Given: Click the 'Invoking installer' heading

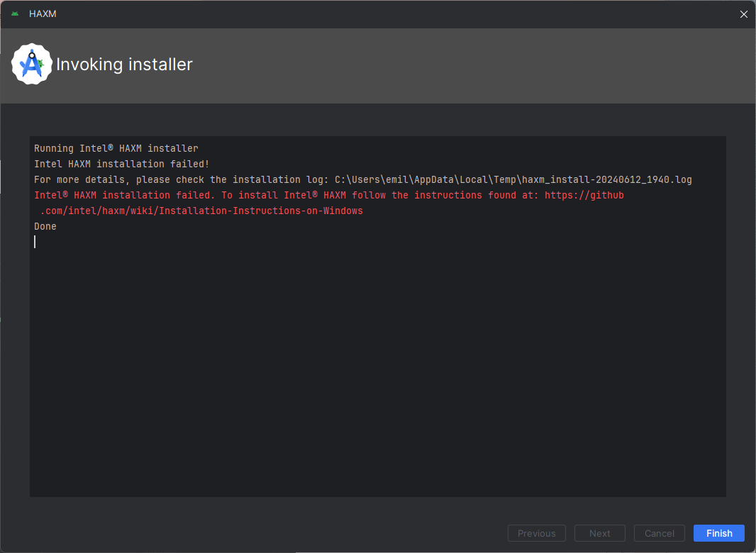Looking at the screenshot, I should point(124,64).
